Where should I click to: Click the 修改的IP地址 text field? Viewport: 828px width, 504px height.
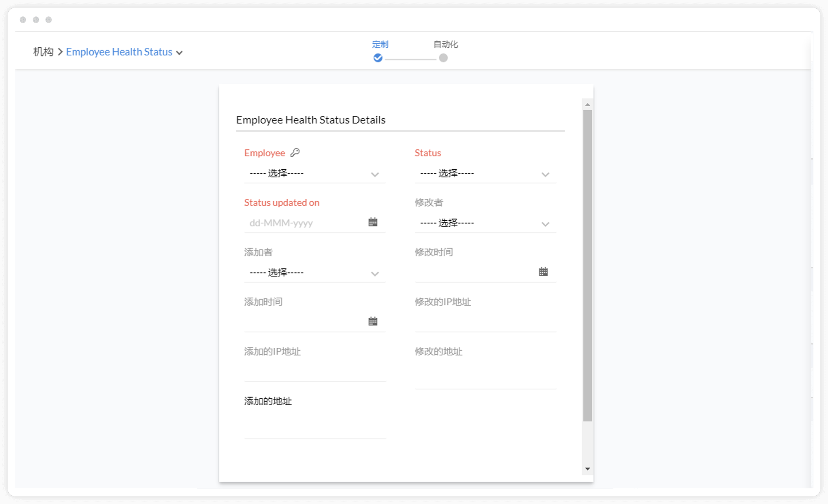pos(485,322)
